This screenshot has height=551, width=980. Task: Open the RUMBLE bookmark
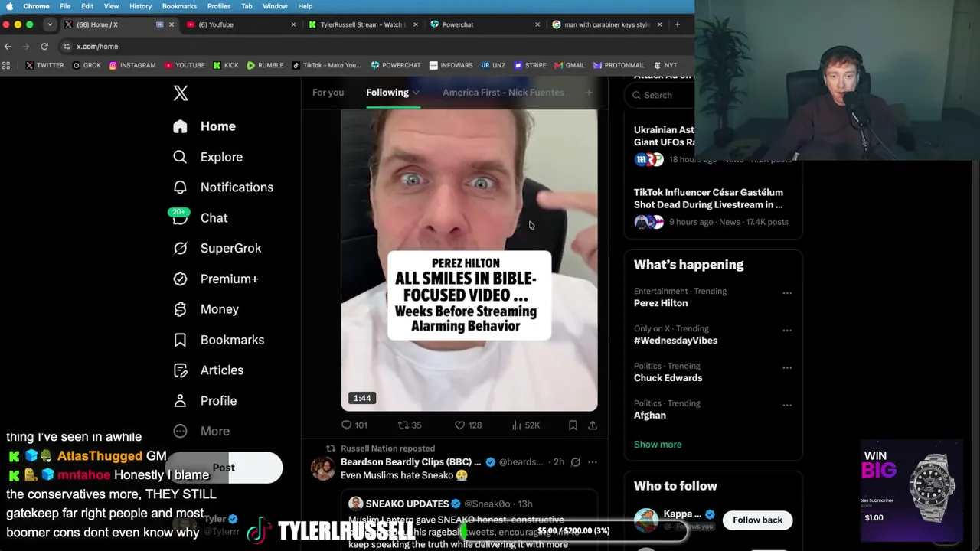pos(265,66)
